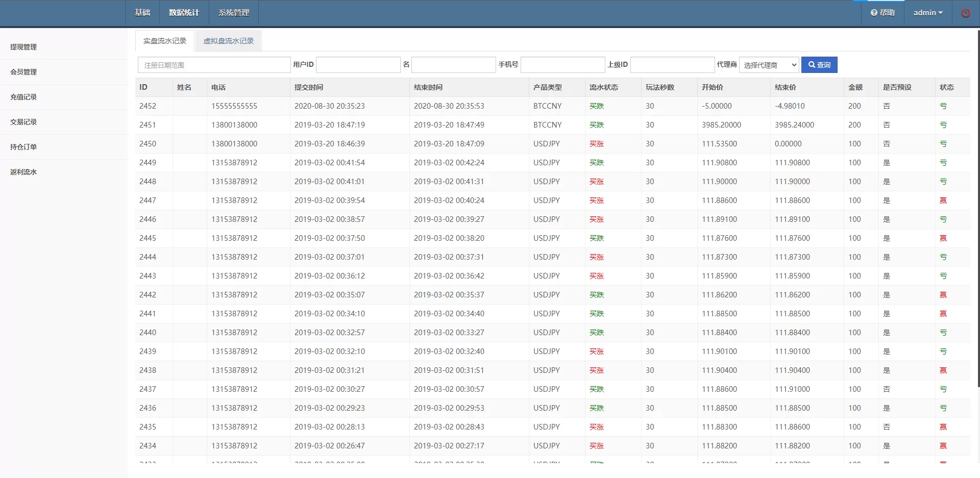Viewport: 980px width, 478px height.
Task: Click the 手机号 input field
Action: [x=562, y=65]
